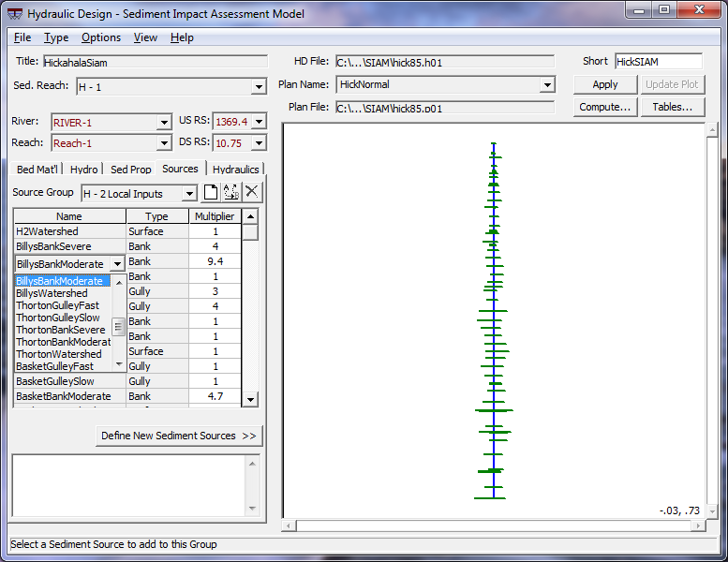Choose ThortonGulleySlow in the list
Viewport: 728px width, 562px height.
tap(58, 318)
